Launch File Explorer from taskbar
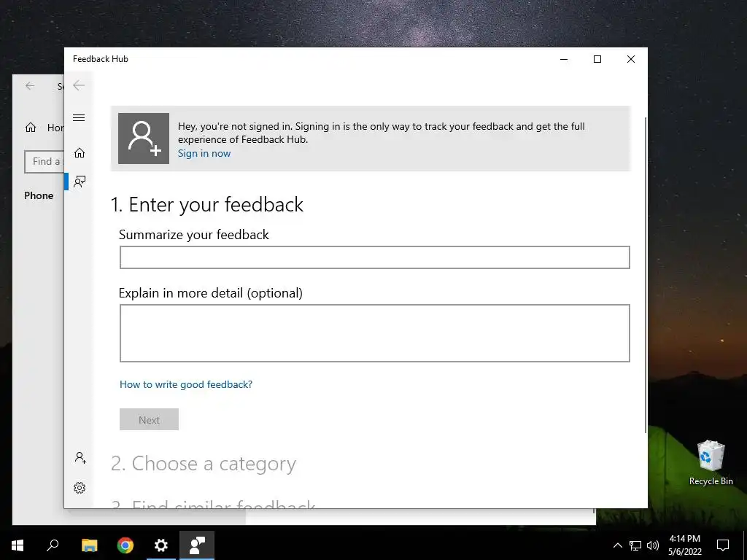 (89, 545)
